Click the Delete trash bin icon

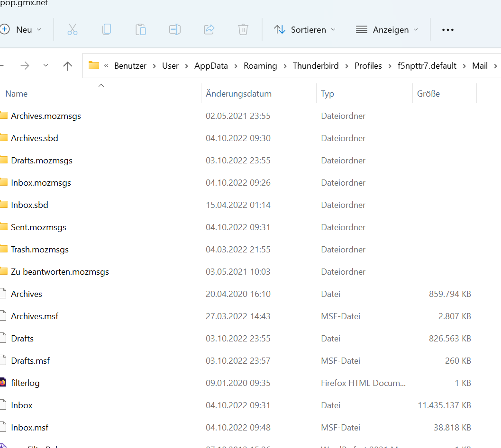coord(243,29)
